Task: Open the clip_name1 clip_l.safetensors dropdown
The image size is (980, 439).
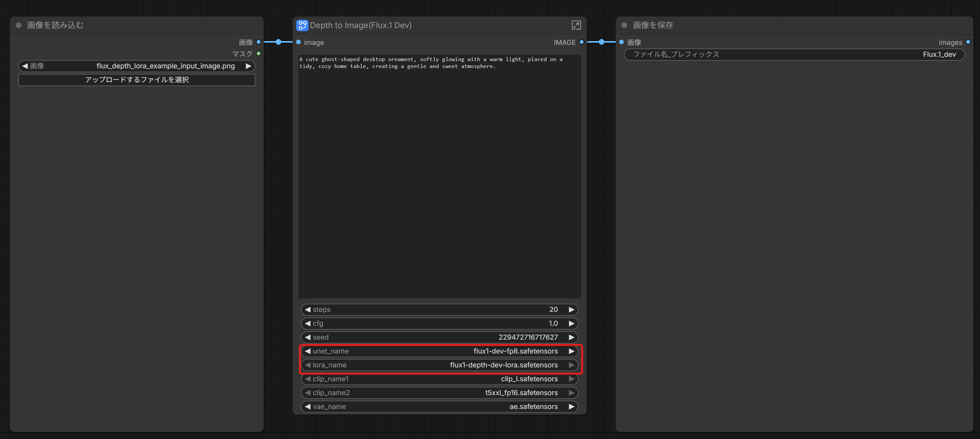Action: [440, 379]
